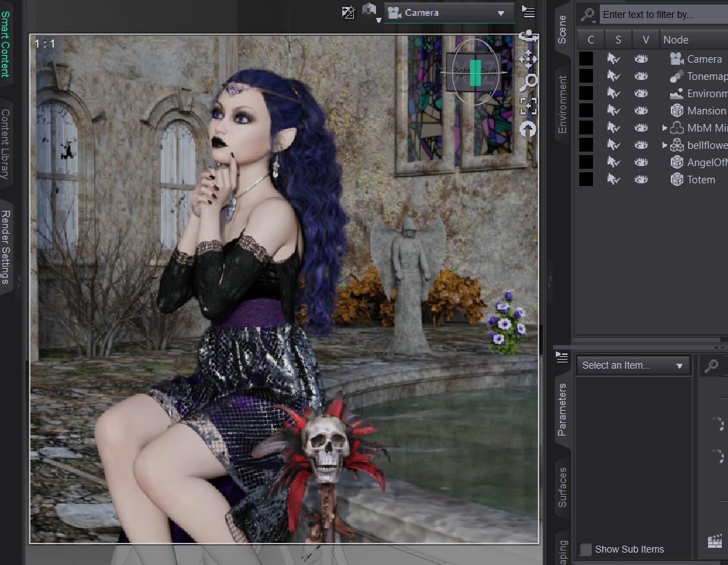This screenshot has height=565, width=728.
Task: Click the scene filter text field
Action: (664, 14)
